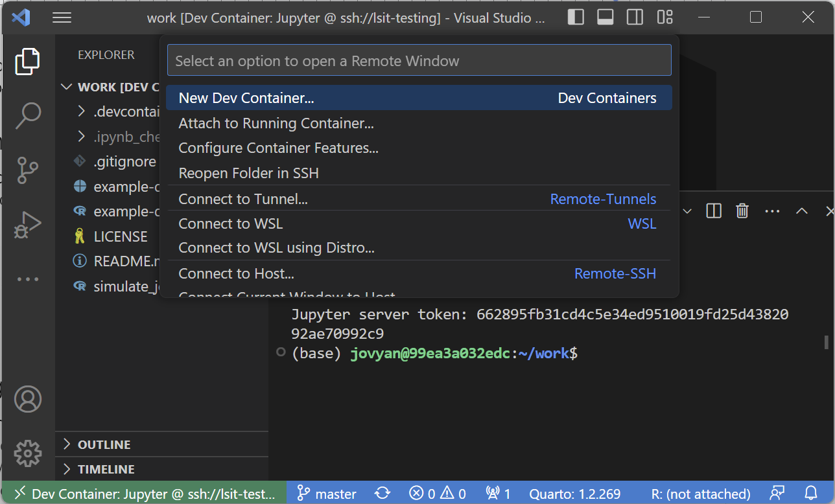Toggle secondary side bar layout button
The width and height of the screenshot is (835, 504).
pyautogui.click(x=635, y=17)
